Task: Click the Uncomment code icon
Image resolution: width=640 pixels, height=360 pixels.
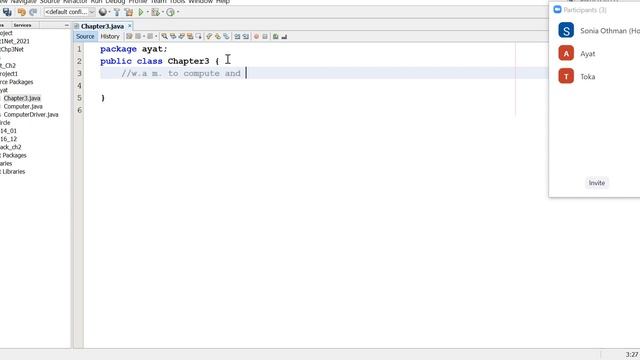Action: tap(284, 36)
